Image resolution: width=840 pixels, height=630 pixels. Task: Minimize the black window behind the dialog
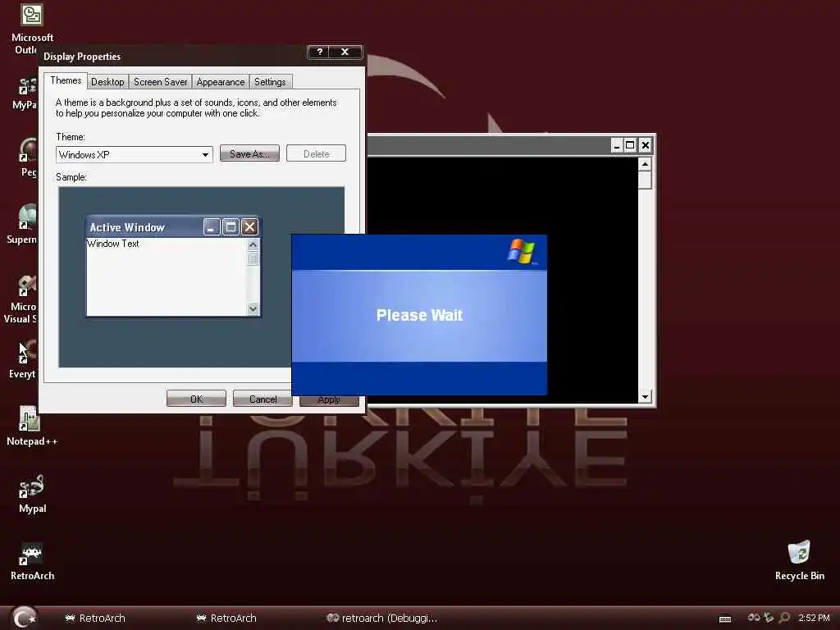617,145
